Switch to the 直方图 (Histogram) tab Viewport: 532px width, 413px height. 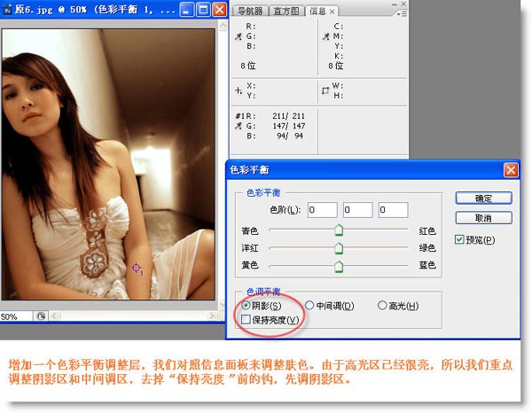289,12
